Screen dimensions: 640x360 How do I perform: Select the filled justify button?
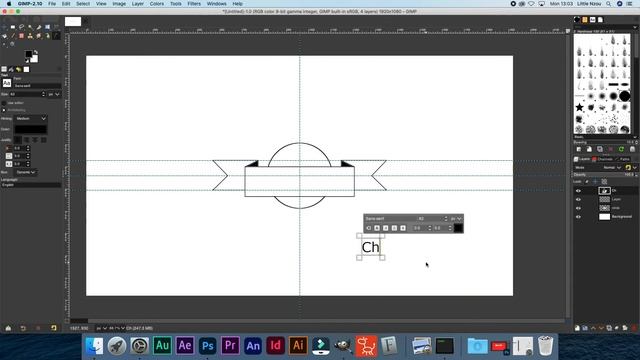pos(44,140)
